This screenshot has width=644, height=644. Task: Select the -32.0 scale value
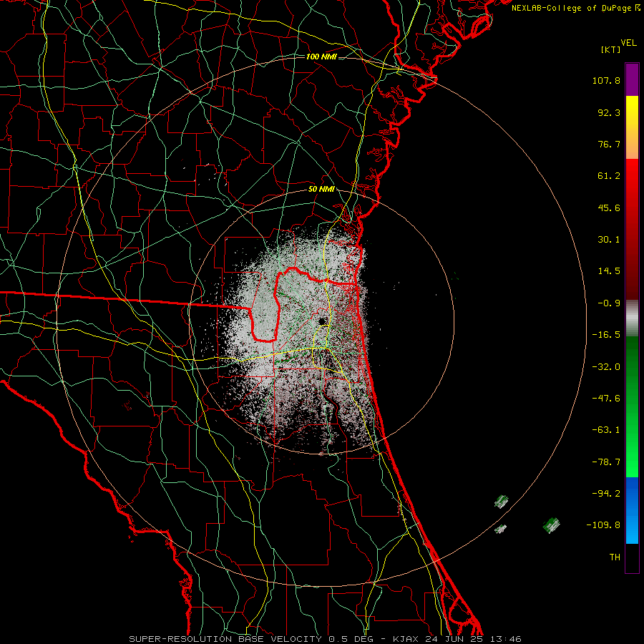click(606, 367)
